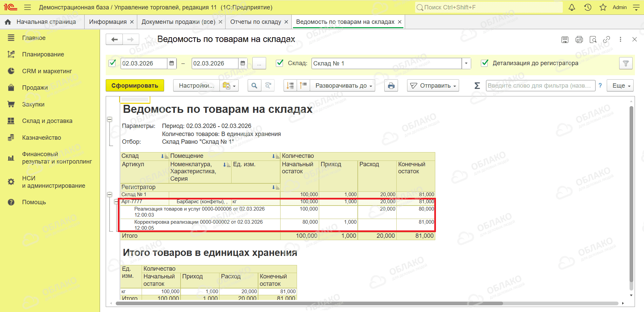Open the filter funnel button
The height and width of the screenshot is (312, 644).
[x=626, y=63]
